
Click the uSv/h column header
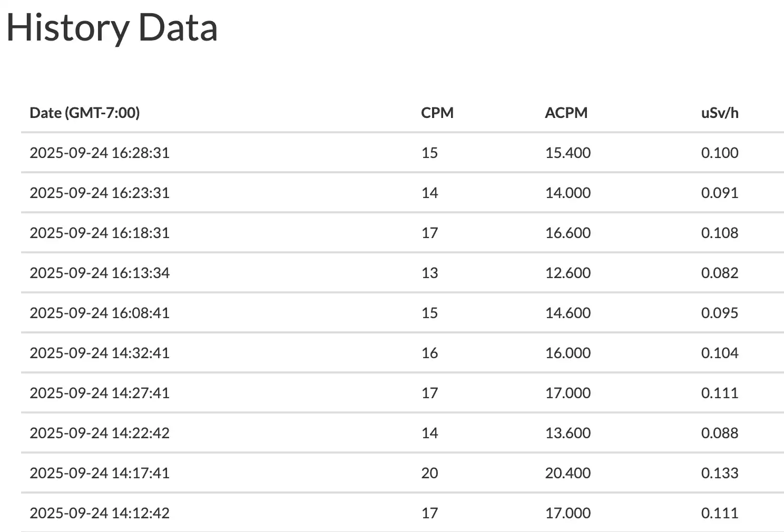coord(720,113)
